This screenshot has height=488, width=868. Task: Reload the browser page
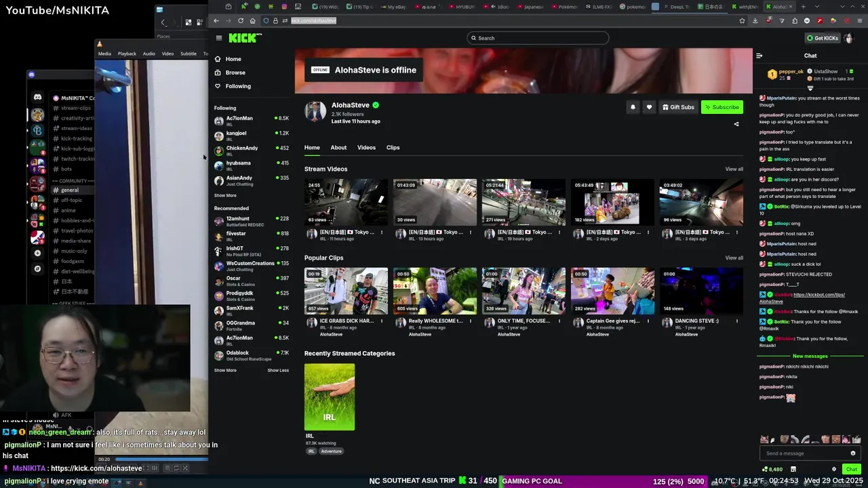(x=240, y=20)
